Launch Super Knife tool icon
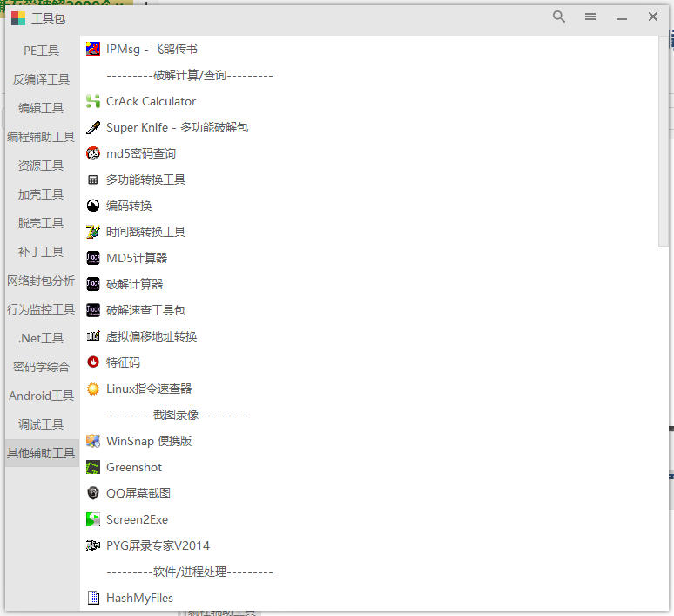The width and height of the screenshot is (674, 616). click(x=93, y=127)
